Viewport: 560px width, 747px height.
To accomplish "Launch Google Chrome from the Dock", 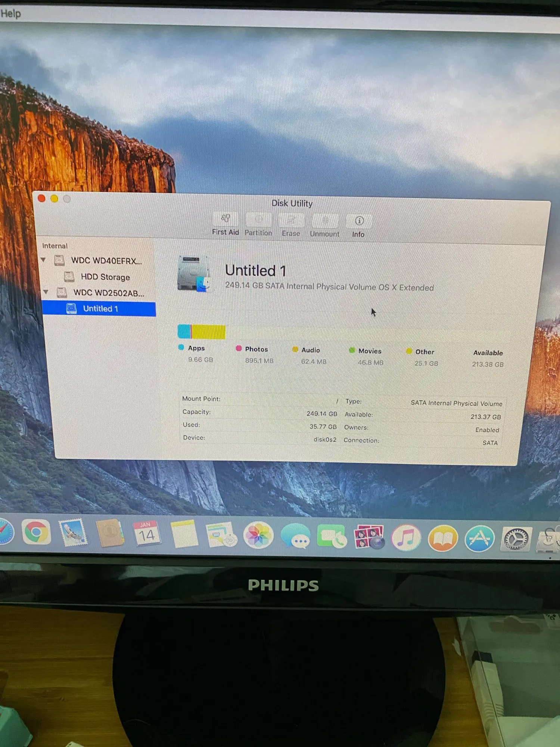I will (x=36, y=532).
